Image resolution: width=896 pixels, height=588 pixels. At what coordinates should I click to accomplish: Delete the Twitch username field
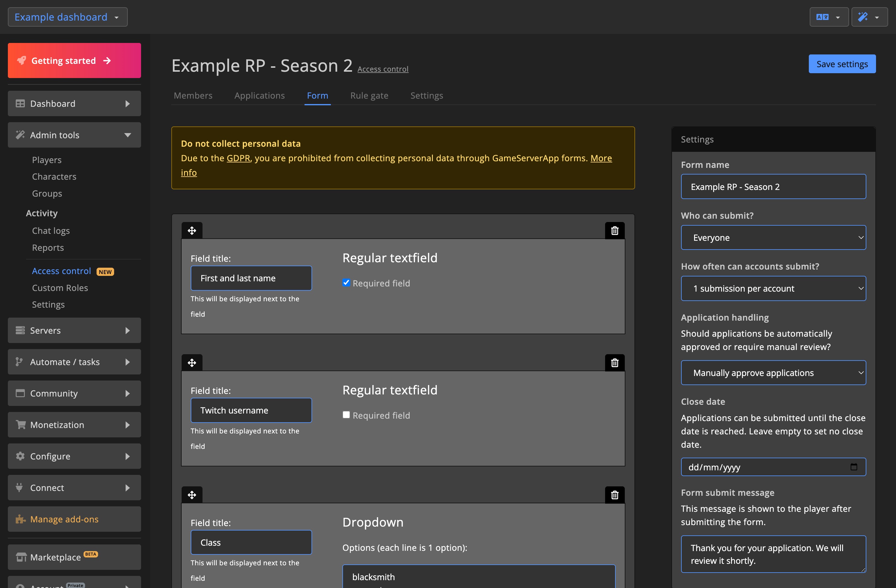(614, 362)
